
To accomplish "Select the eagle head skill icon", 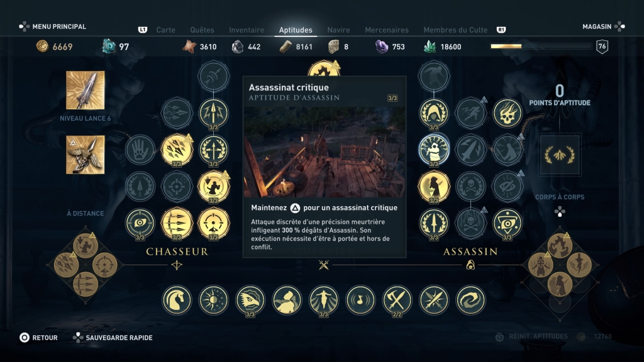I will [x=250, y=300].
